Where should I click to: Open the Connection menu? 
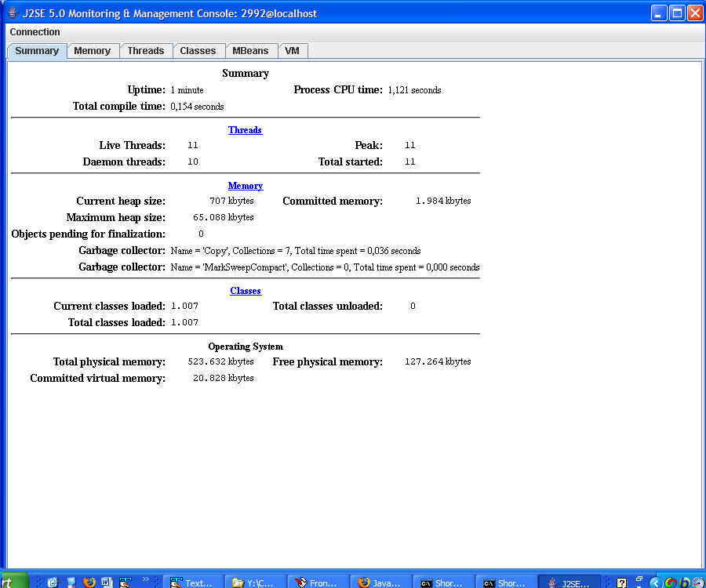(35, 32)
